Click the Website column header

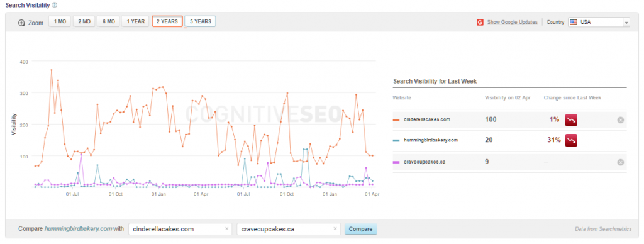point(402,97)
